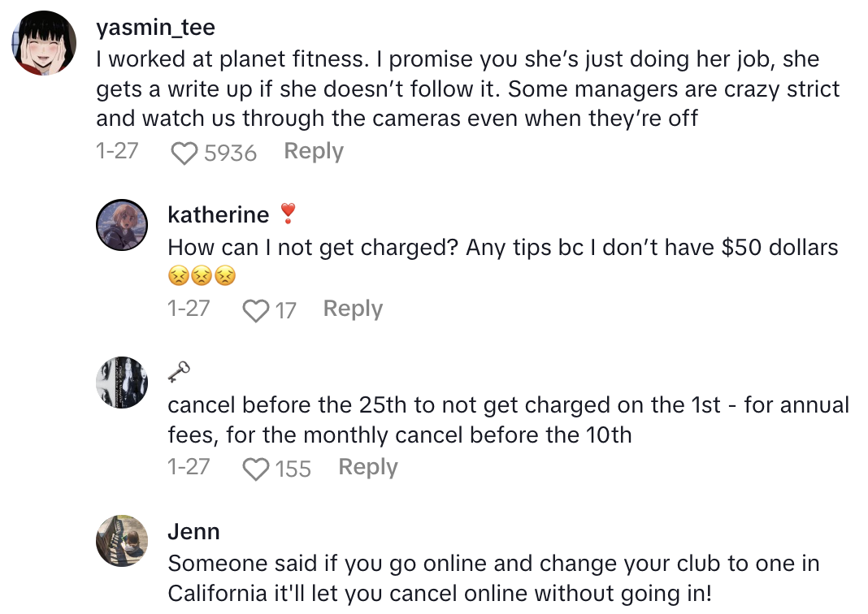The height and width of the screenshot is (614, 868).
Task: Open the Jenn username link
Action: point(193,531)
